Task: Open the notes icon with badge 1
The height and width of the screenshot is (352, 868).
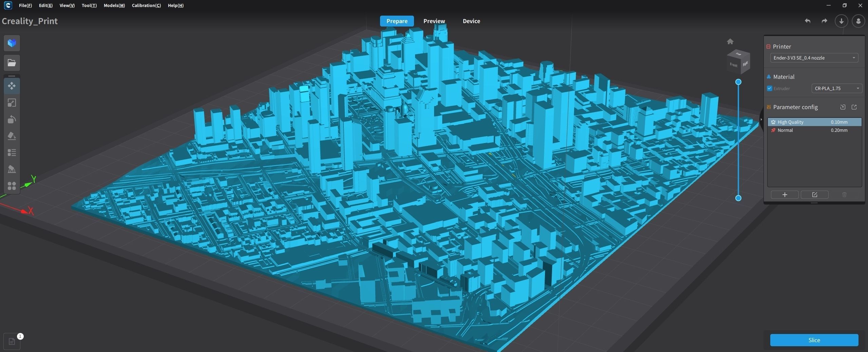Action: [12, 341]
